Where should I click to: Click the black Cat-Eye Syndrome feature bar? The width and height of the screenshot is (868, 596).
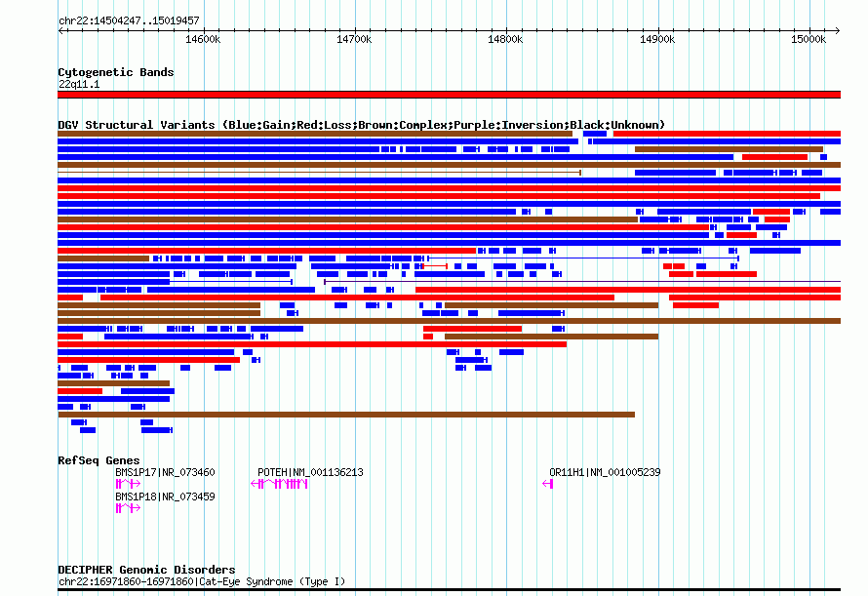coord(449,590)
